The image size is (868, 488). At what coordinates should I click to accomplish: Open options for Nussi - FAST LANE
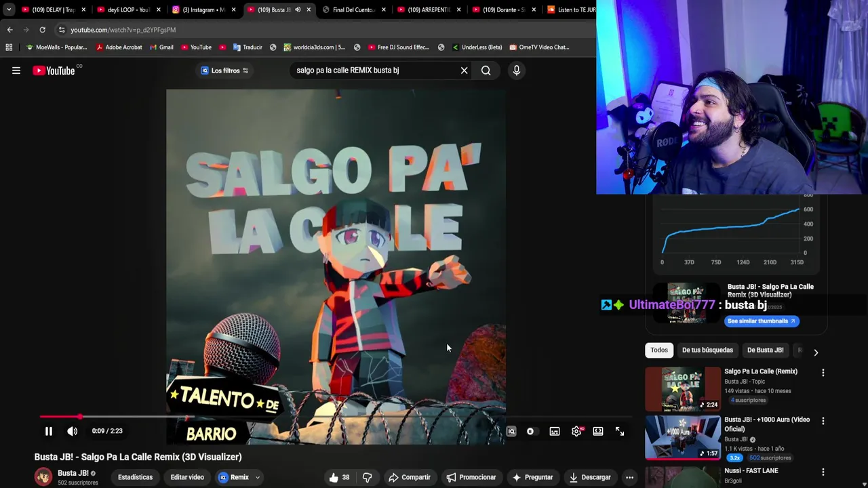coord(823,472)
